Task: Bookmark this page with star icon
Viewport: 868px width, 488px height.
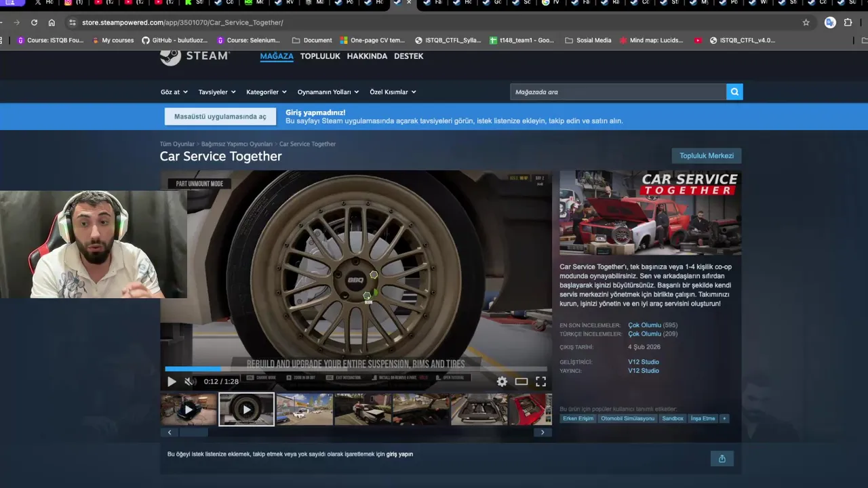Action: pyautogui.click(x=806, y=22)
